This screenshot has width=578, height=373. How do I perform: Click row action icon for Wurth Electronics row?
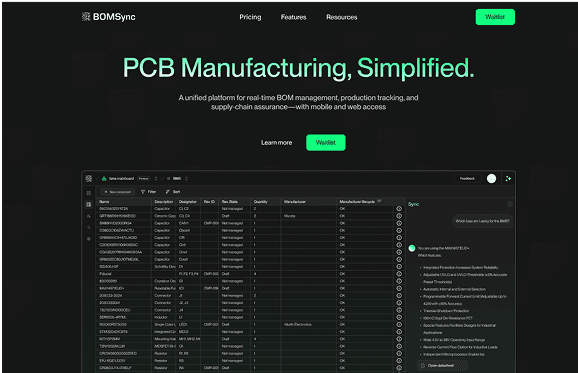coord(399,325)
